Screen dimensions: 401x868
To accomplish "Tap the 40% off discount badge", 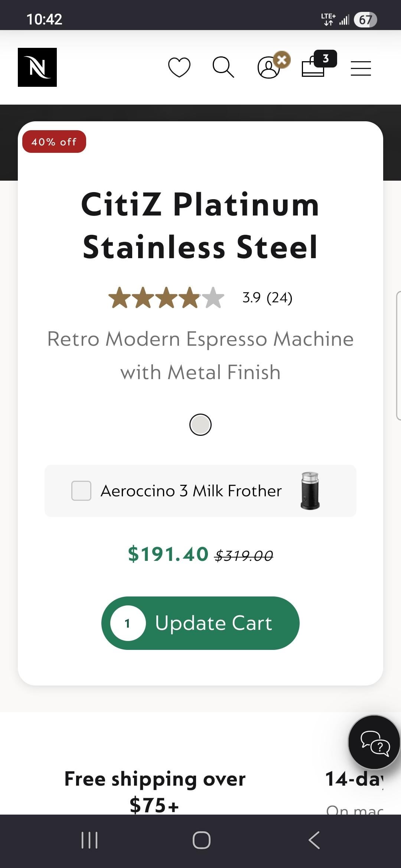I will pyautogui.click(x=54, y=142).
